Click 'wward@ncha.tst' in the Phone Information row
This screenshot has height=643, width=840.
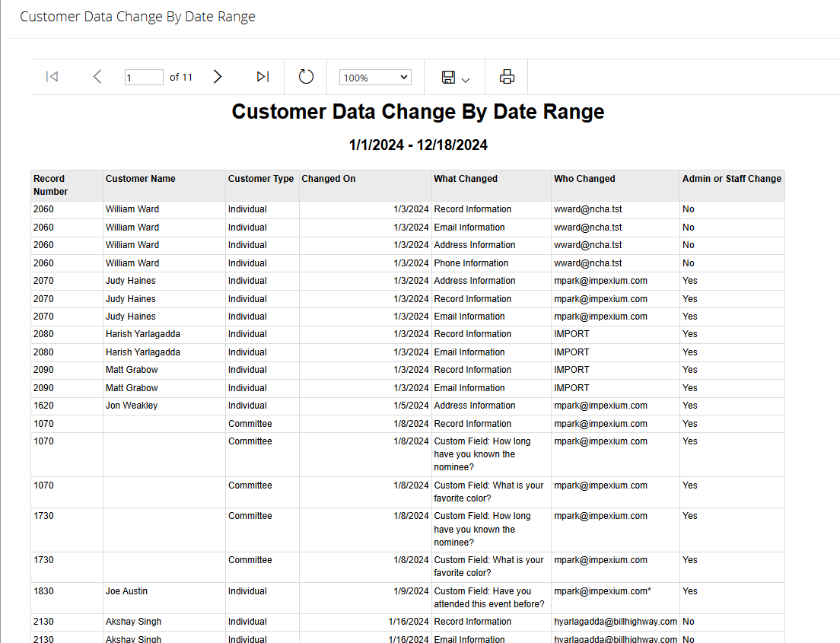tap(587, 263)
